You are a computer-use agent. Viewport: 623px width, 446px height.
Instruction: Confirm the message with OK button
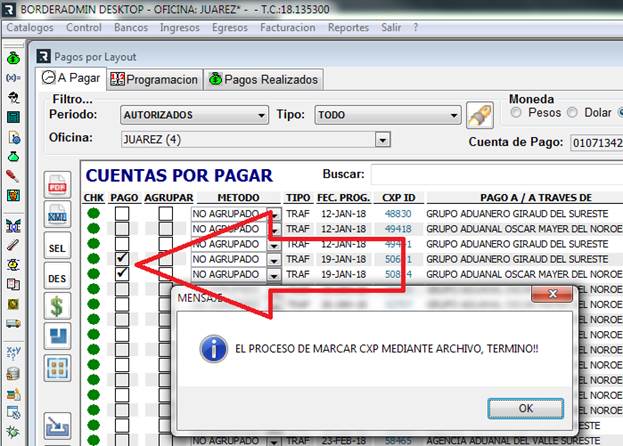[526, 408]
